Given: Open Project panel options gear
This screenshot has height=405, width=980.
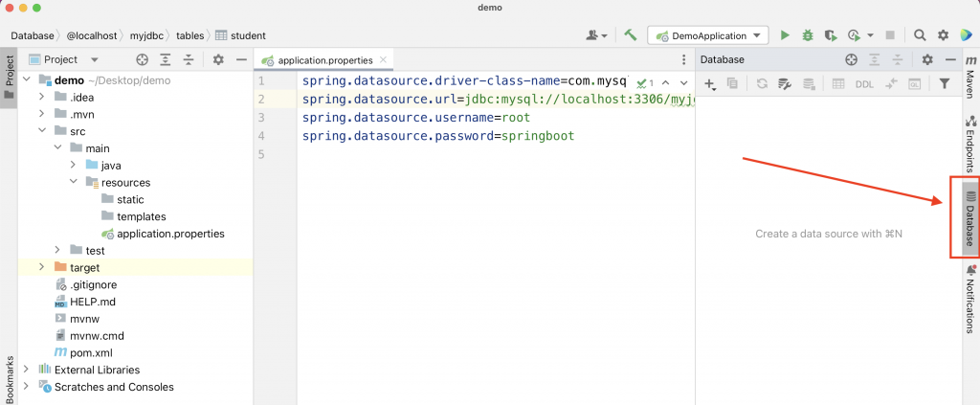Looking at the screenshot, I should pyautogui.click(x=217, y=59).
